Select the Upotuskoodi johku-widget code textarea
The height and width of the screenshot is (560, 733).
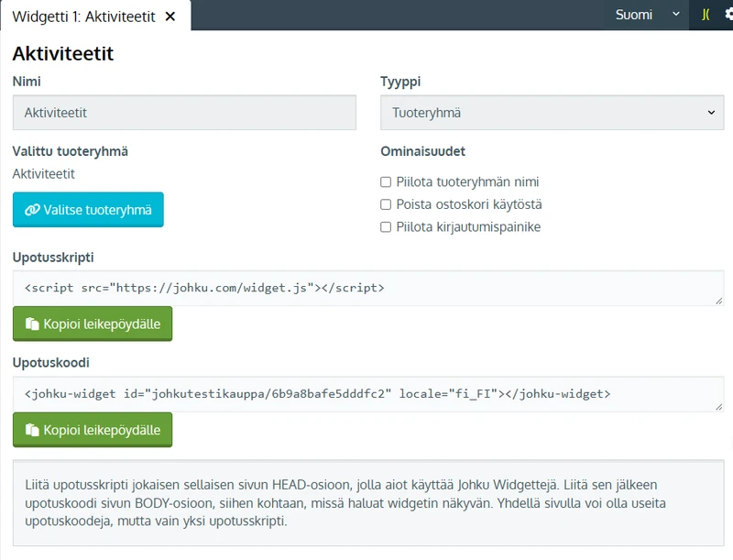click(x=368, y=394)
